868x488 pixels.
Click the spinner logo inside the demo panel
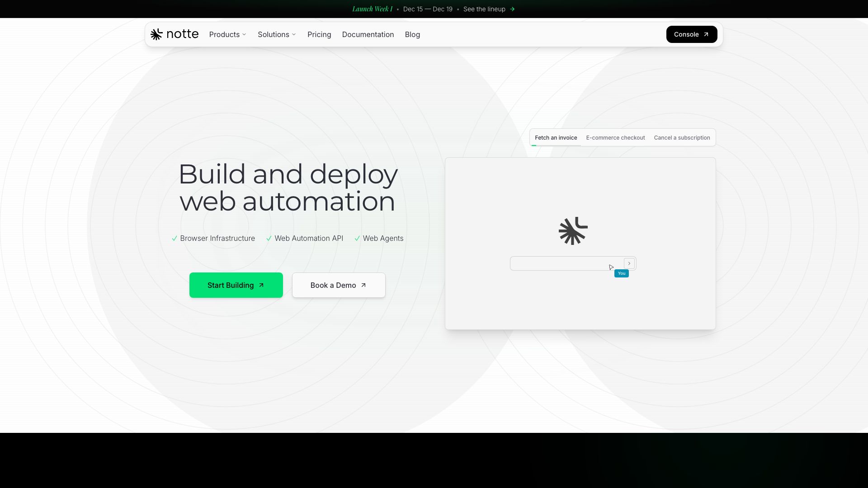[573, 231]
